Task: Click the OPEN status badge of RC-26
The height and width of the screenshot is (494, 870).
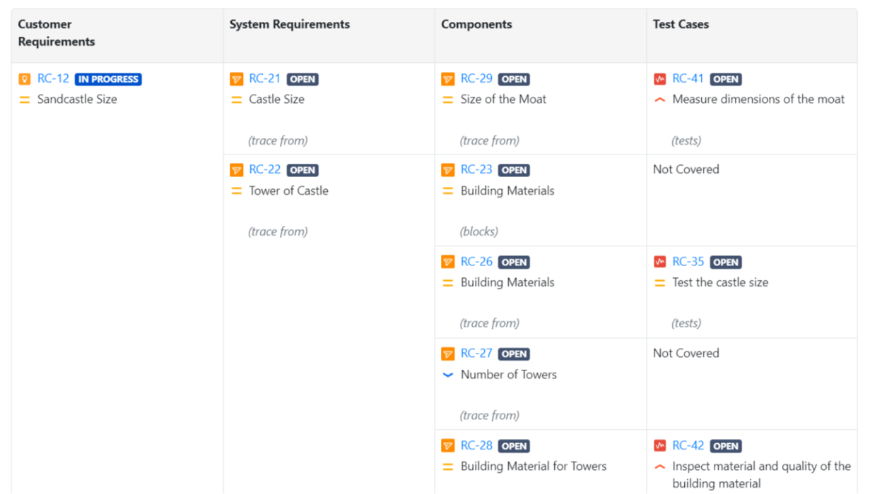Action: 514,262
